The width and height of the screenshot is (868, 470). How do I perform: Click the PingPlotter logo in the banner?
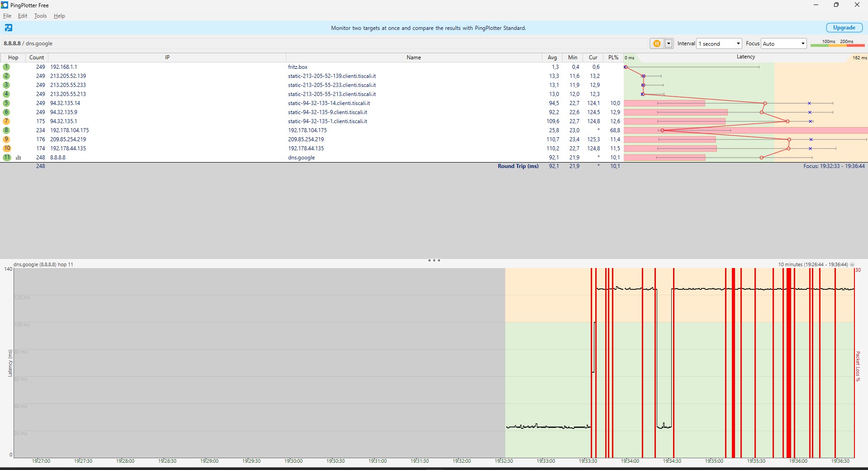pyautogui.click(x=8, y=28)
